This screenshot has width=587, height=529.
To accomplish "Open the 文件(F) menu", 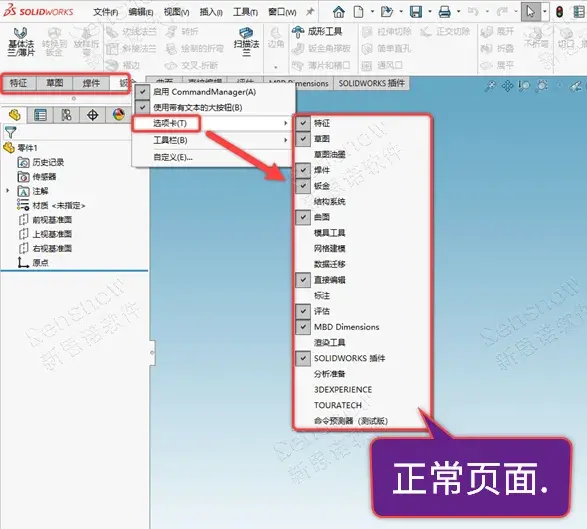I will click(x=106, y=12).
